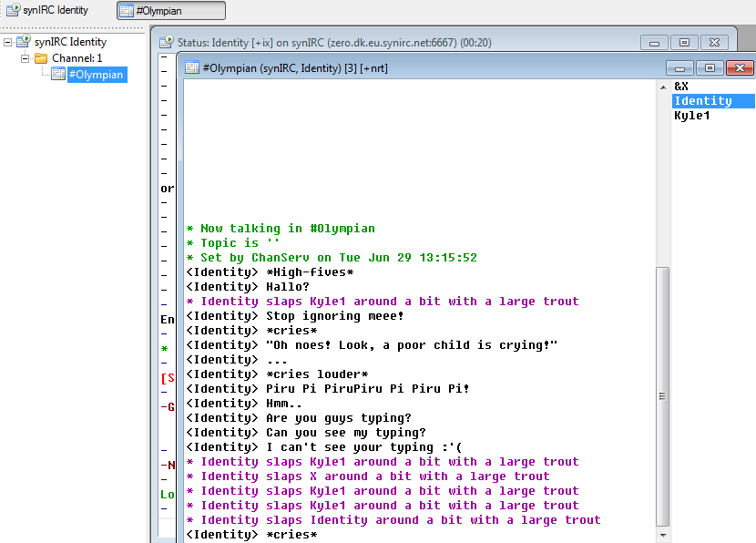Collapse the Channel: 1 tree folder
The height and width of the screenshot is (543, 756).
26,58
